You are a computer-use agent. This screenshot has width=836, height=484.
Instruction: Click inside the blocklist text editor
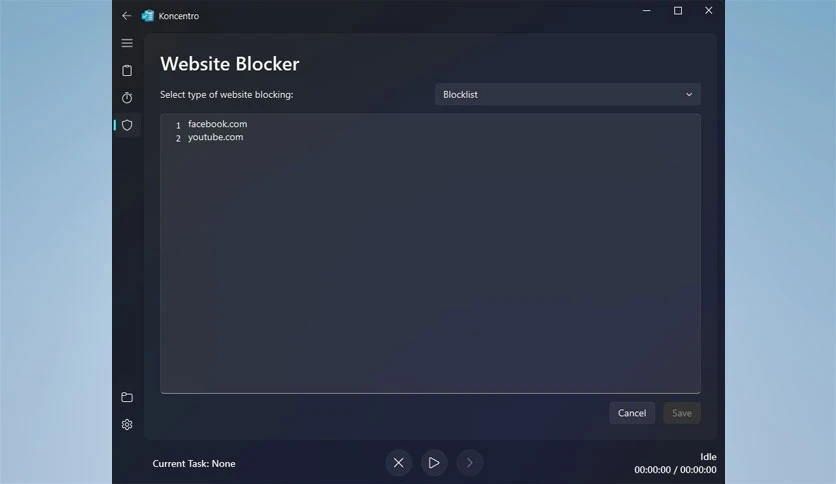430,253
